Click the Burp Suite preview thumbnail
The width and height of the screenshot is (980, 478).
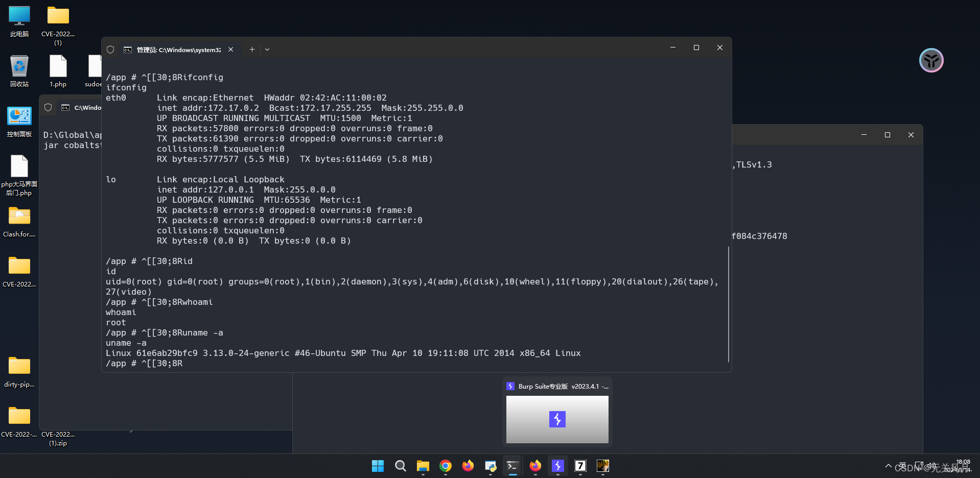pos(557,419)
